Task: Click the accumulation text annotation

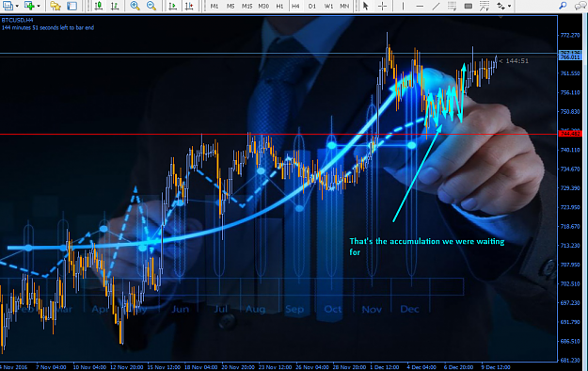Action: [427, 247]
